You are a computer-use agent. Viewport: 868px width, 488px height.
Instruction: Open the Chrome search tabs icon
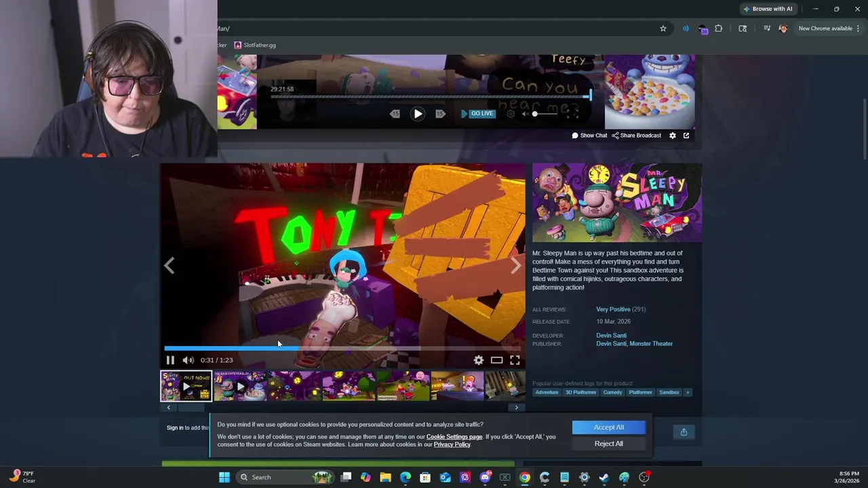pyautogui.click(x=743, y=28)
